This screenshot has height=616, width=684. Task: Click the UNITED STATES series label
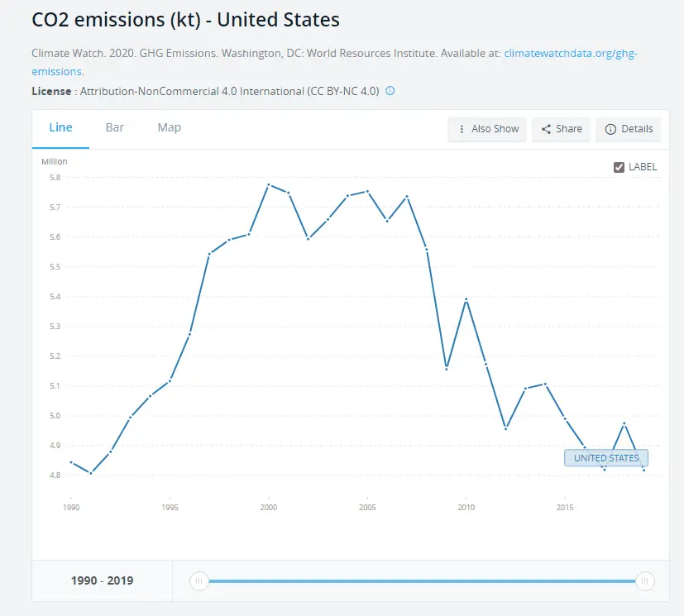(606, 458)
